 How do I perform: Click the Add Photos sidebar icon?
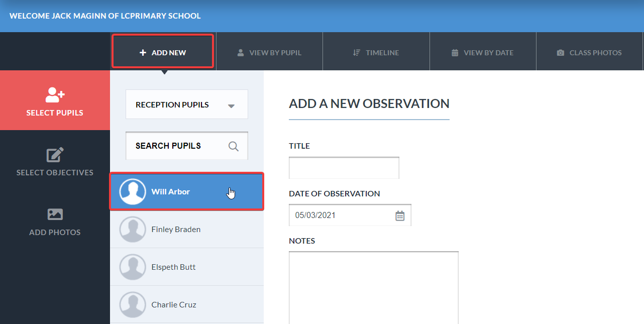tap(54, 214)
